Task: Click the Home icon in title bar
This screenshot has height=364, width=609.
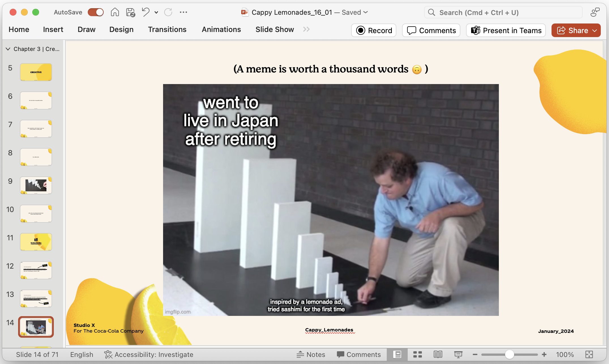Action: point(115,12)
